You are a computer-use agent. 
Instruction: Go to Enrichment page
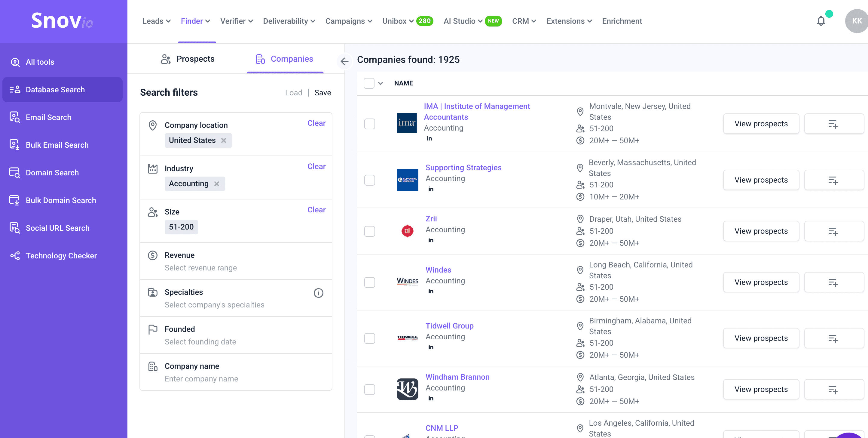pos(622,21)
